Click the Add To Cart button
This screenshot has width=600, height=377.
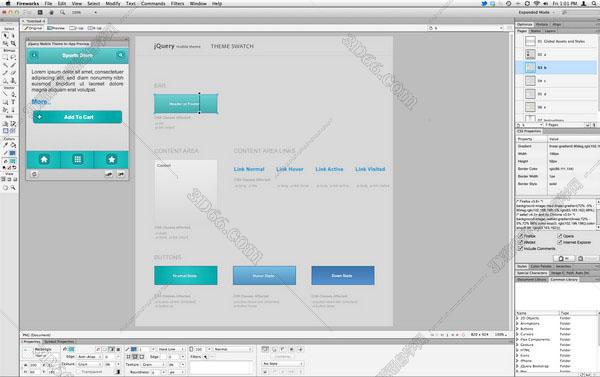point(77,117)
